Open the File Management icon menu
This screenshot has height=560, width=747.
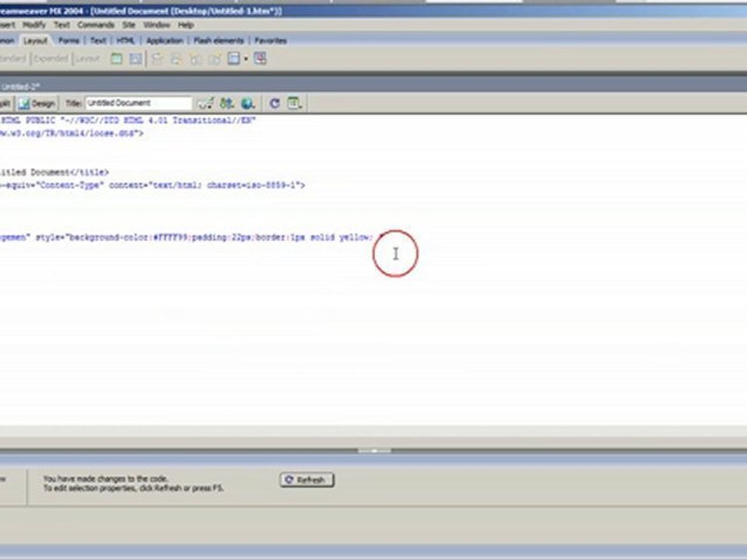(x=226, y=103)
